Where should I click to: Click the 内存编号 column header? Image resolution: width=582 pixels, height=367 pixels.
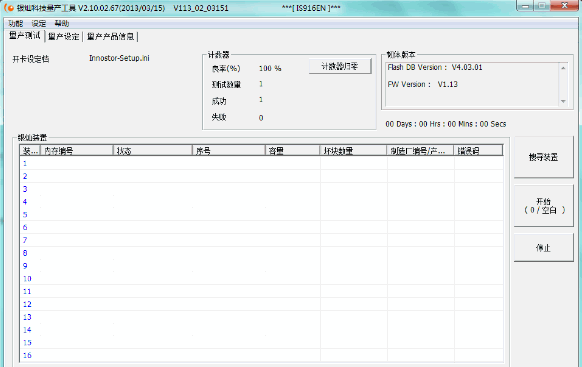click(x=77, y=151)
